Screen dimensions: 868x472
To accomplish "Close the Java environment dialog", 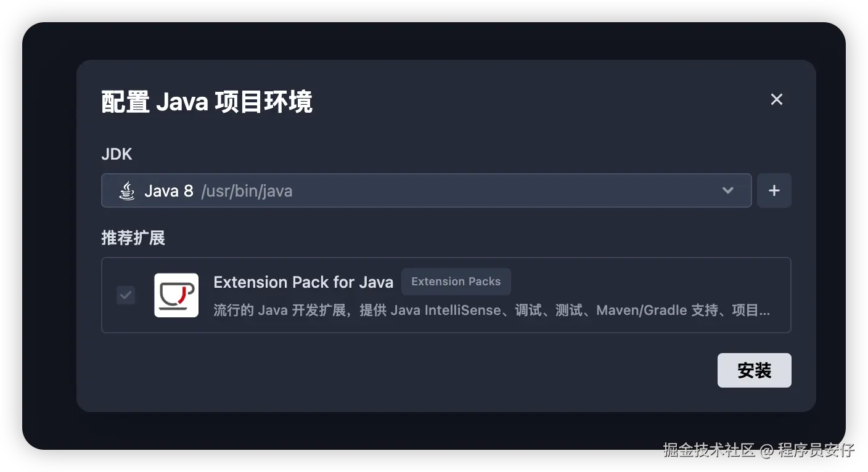I will (776, 99).
